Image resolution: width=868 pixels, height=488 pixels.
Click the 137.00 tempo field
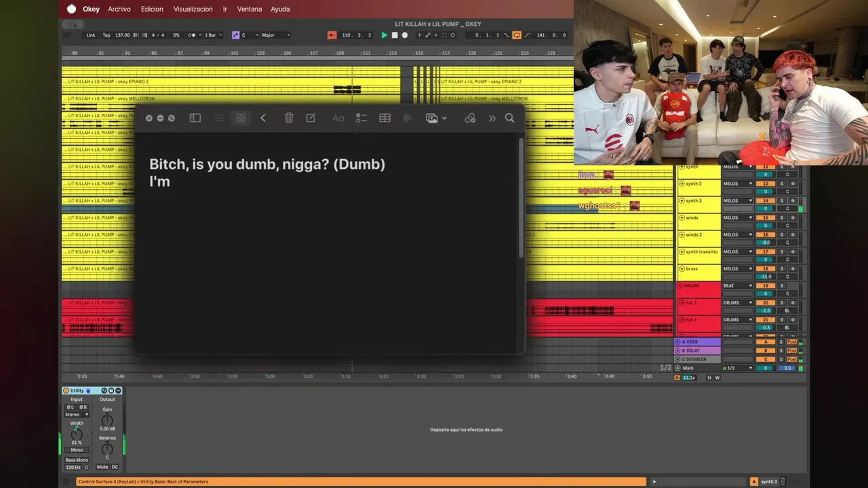(123, 35)
